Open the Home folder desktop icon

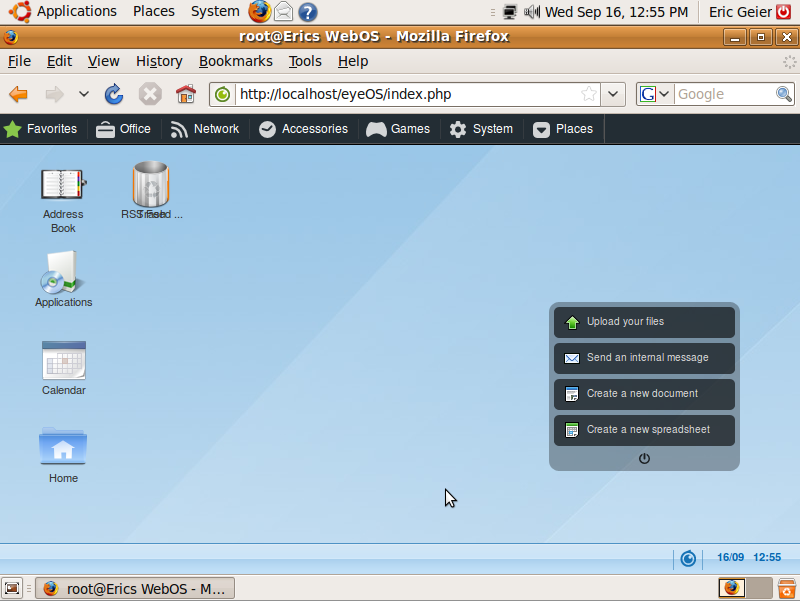pos(63,446)
